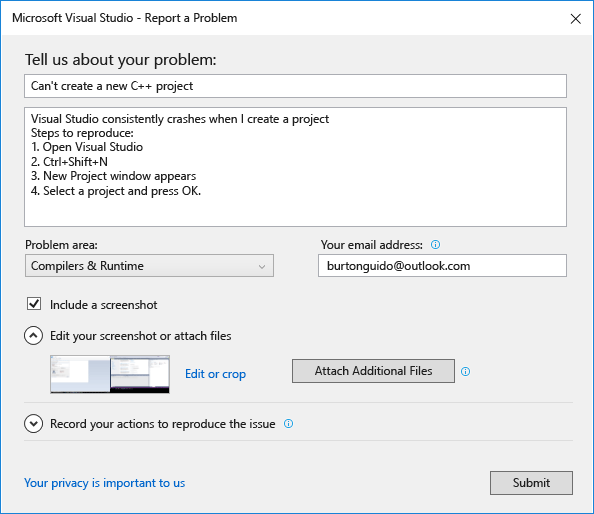This screenshot has height=514, width=594.
Task: Open the Problem area dropdown
Action: pyautogui.click(x=149, y=266)
